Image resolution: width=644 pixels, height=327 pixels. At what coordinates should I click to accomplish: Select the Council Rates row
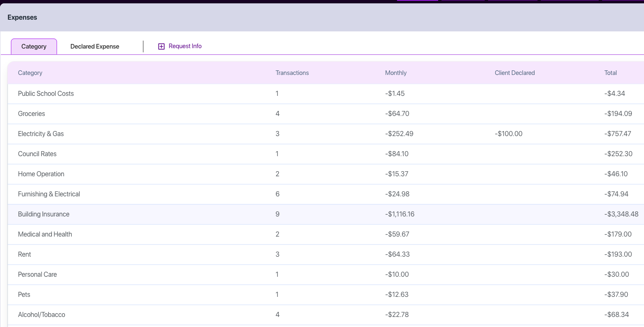(37, 154)
